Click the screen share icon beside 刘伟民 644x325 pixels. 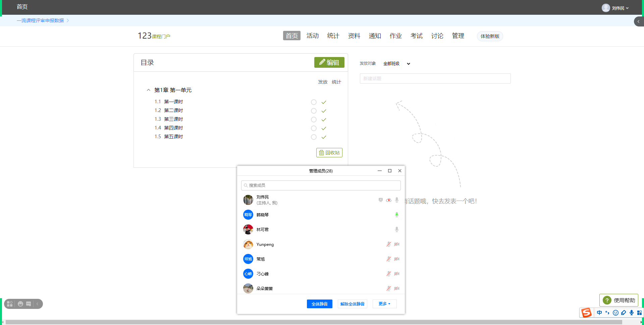point(380,200)
